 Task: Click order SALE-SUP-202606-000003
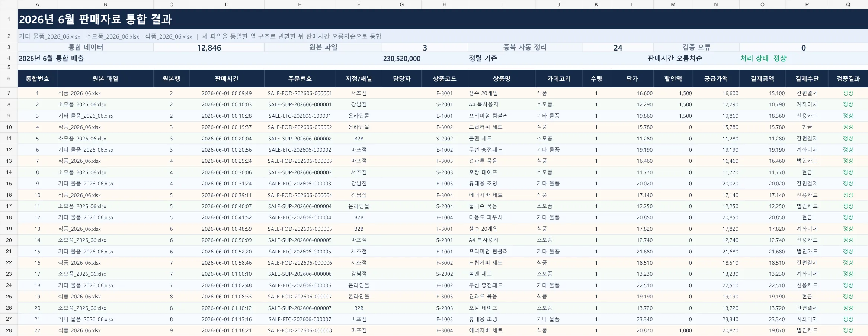click(300, 172)
